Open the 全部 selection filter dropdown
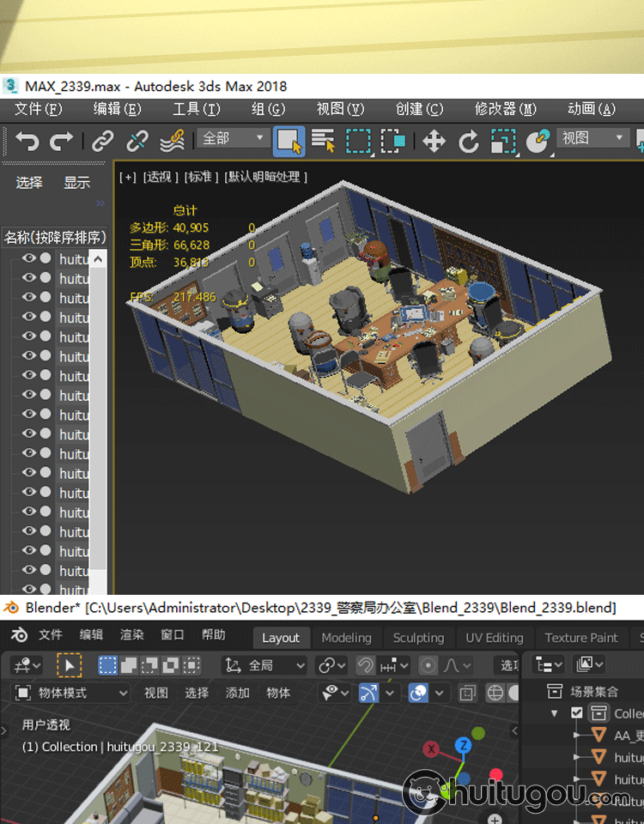The width and height of the screenshot is (644, 824). click(234, 138)
